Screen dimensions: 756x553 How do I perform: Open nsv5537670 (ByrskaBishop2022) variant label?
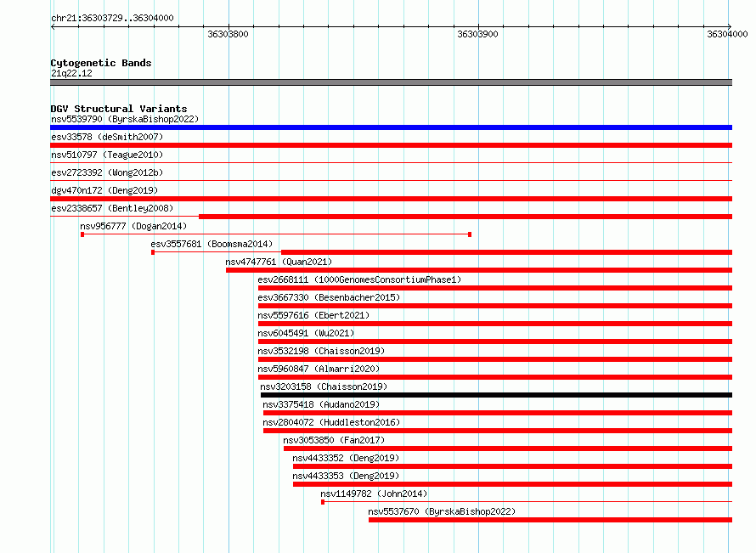(x=442, y=511)
